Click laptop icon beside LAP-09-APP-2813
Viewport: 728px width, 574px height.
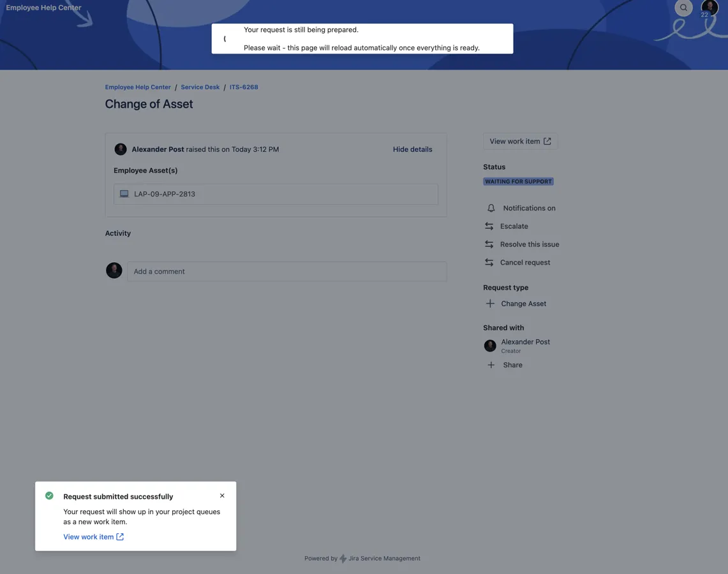124,194
